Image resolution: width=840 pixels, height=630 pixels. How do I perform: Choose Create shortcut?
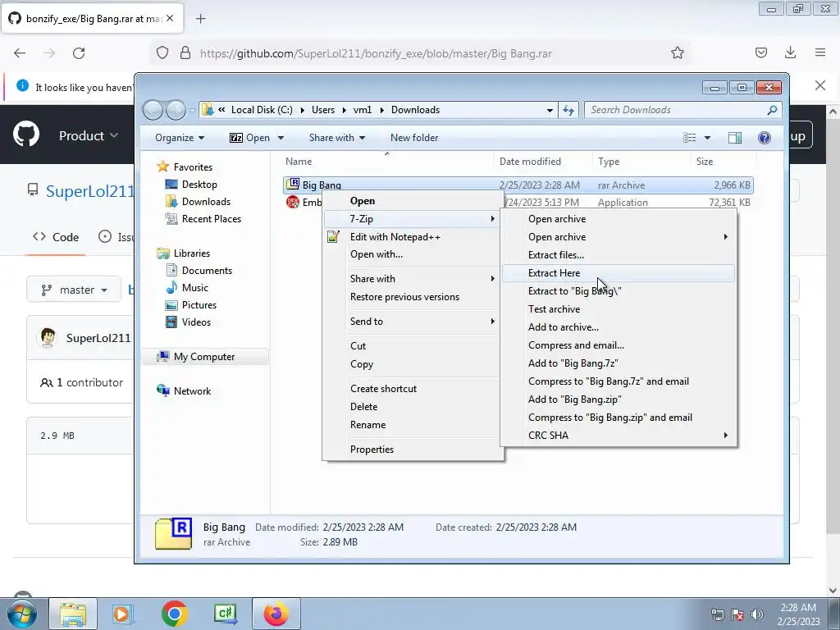pos(412,389)
